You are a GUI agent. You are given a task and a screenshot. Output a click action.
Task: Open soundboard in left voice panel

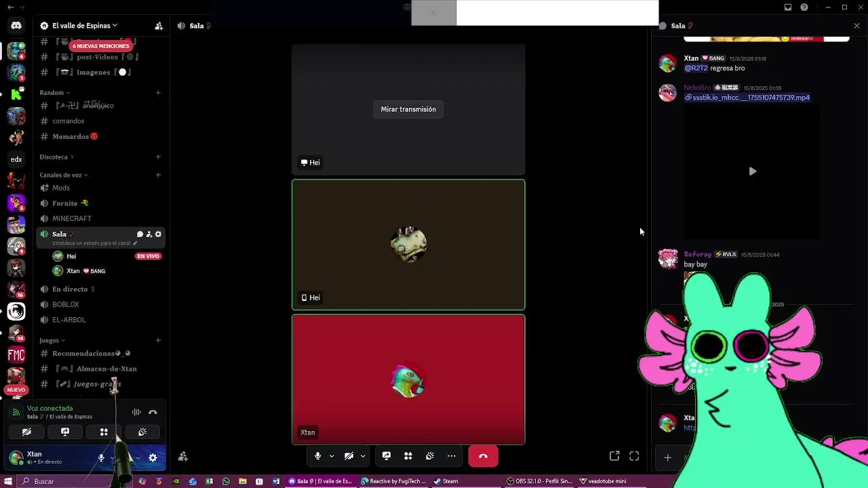pos(142,432)
